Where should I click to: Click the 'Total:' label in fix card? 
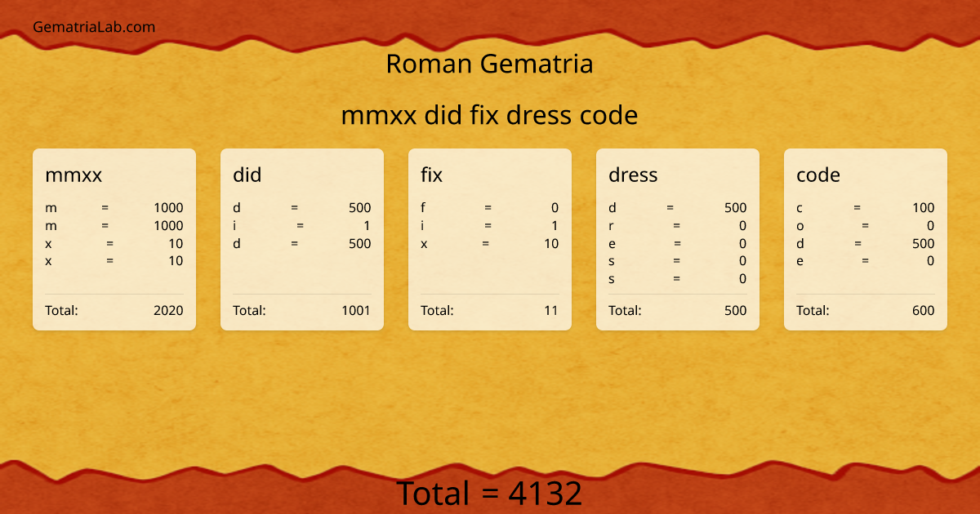(437, 310)
